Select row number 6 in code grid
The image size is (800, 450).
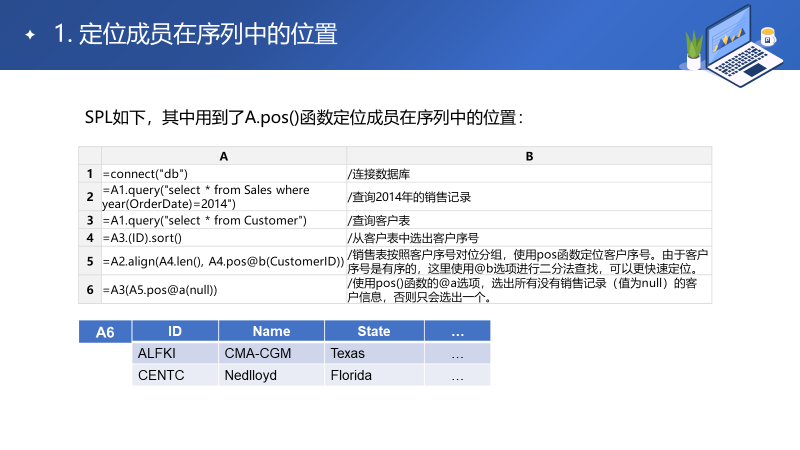[x=90, y=289]
